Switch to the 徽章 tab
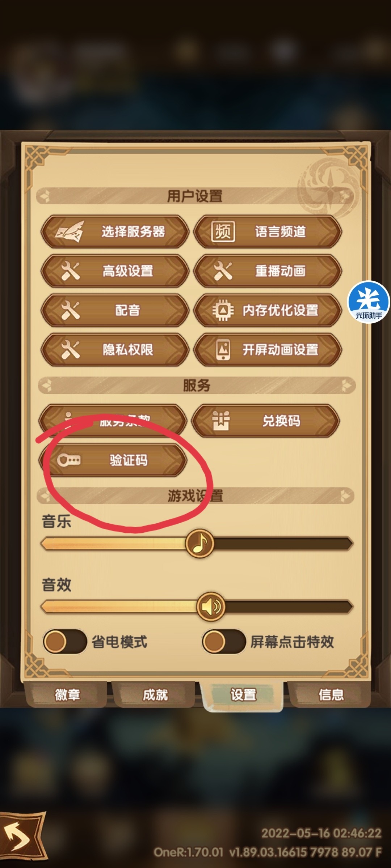This screenshot has width=391, height=868. (x=67, y=694)
